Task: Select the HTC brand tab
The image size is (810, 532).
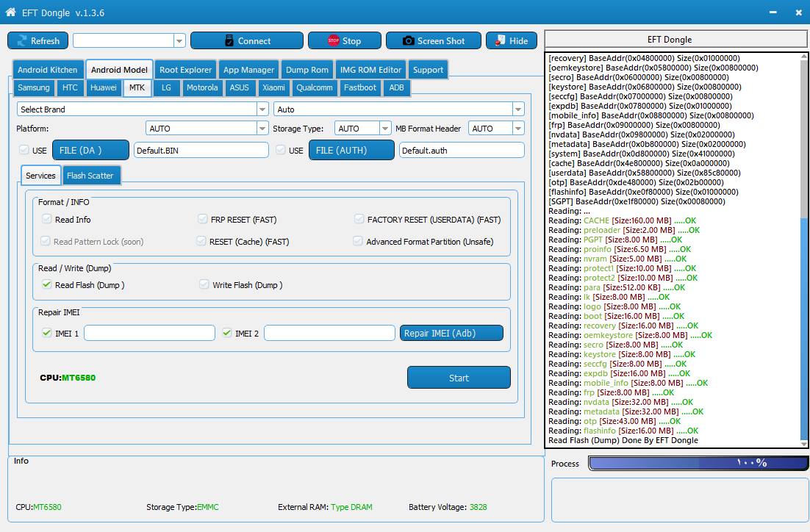Action: pyautogui.click(x=71, y=87)
